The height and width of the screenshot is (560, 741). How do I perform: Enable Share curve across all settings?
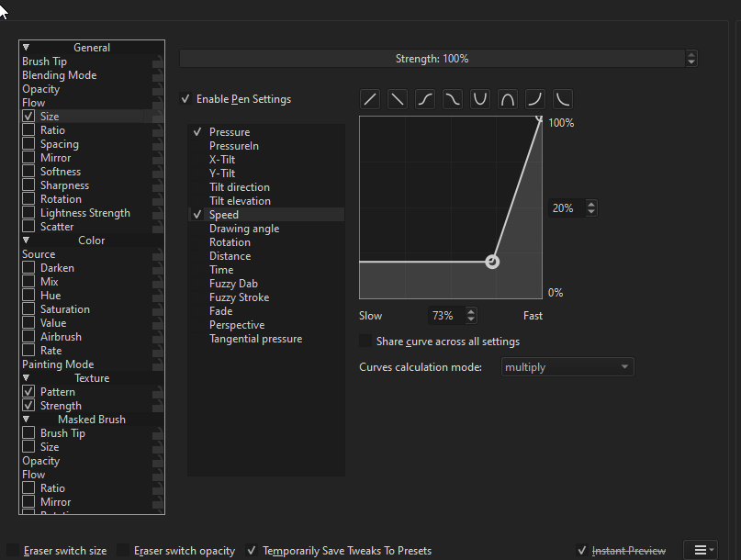tap(366, 342)
